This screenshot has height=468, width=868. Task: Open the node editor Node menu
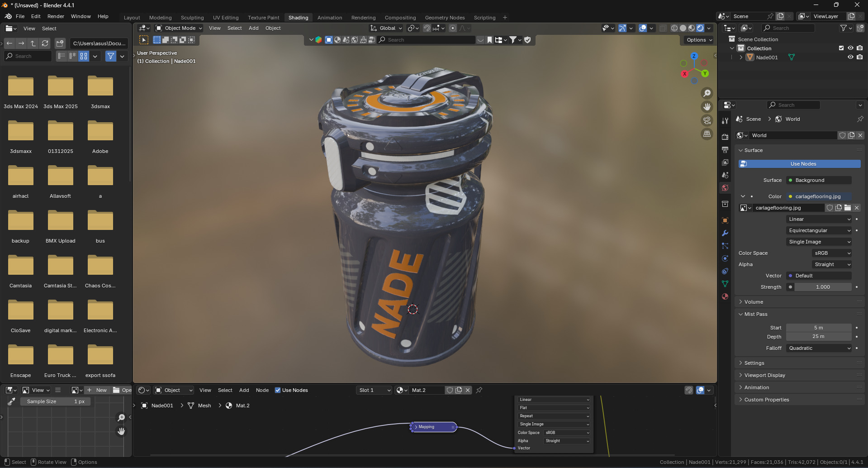[262, 390]
